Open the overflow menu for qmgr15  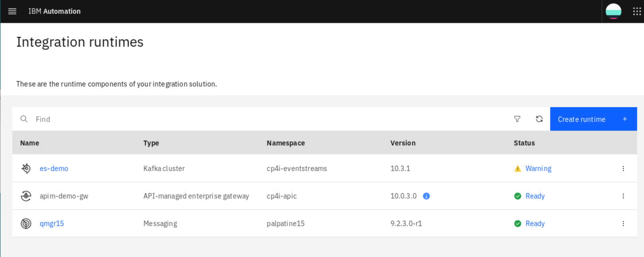(623, 224)
